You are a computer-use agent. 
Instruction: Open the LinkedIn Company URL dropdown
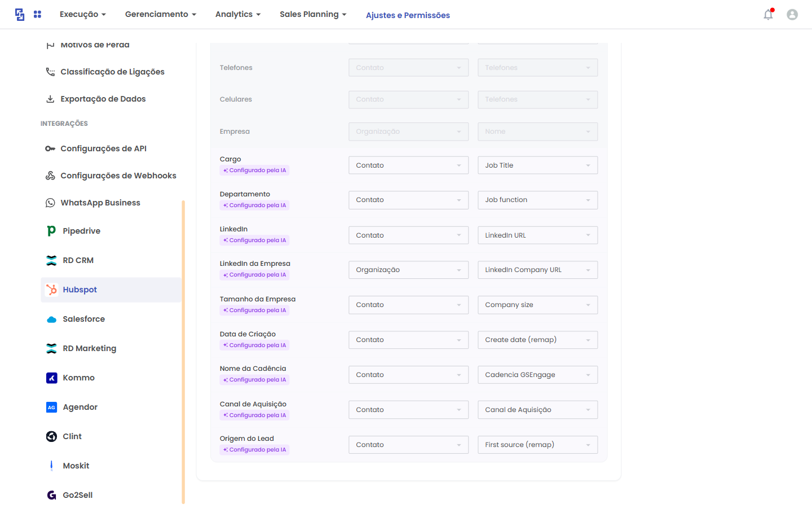537,270
